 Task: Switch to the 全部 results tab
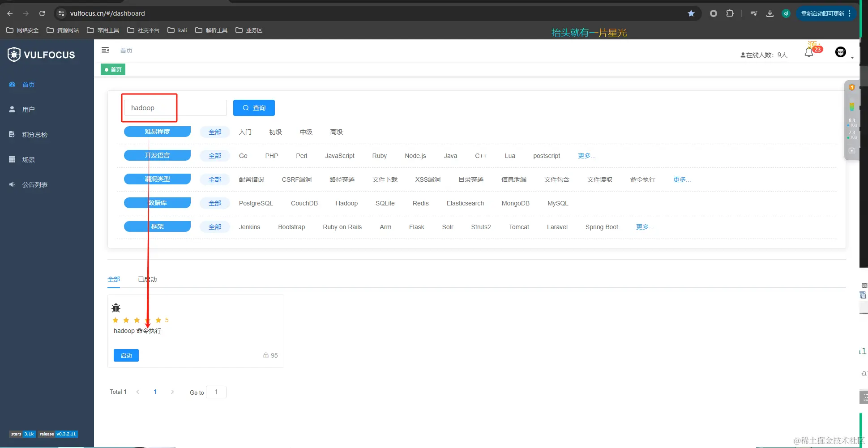(x=114, y=279)
